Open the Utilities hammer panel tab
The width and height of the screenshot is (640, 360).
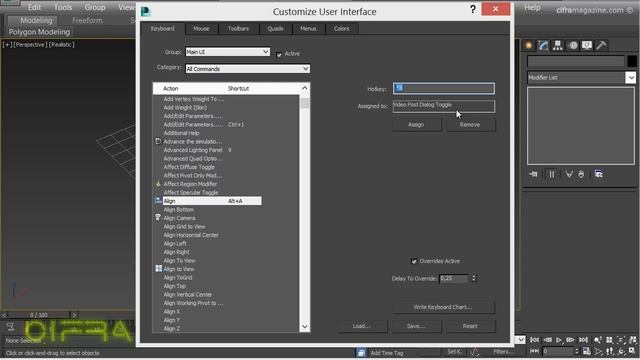point(601,45)
